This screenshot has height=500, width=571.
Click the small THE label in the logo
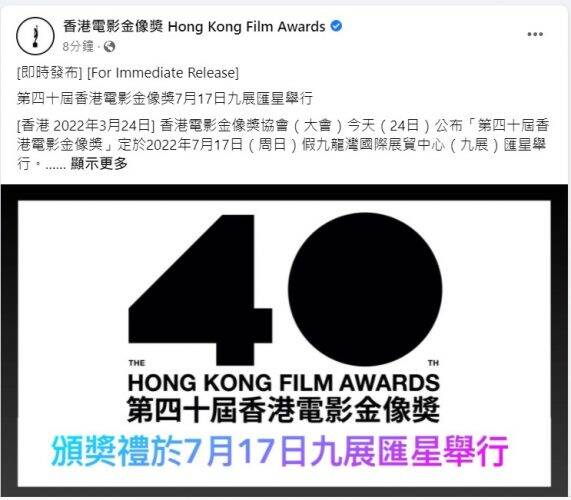137,363
